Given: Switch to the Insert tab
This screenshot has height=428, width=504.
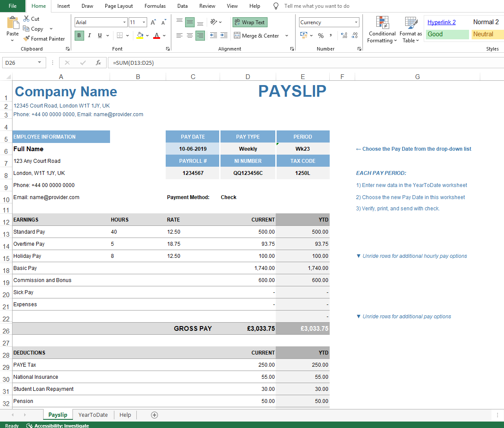Looking at the screenshot, I should click(63, 6).
